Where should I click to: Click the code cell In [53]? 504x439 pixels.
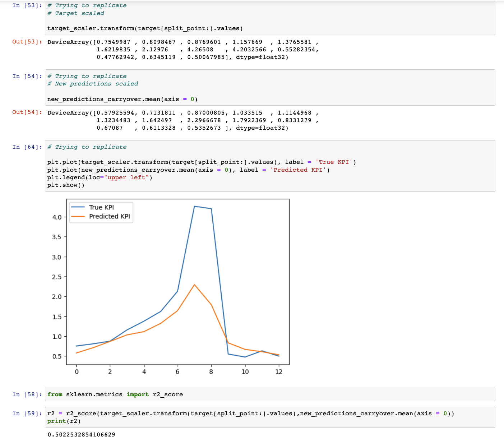pyautogui.click(x=270, y=17)
